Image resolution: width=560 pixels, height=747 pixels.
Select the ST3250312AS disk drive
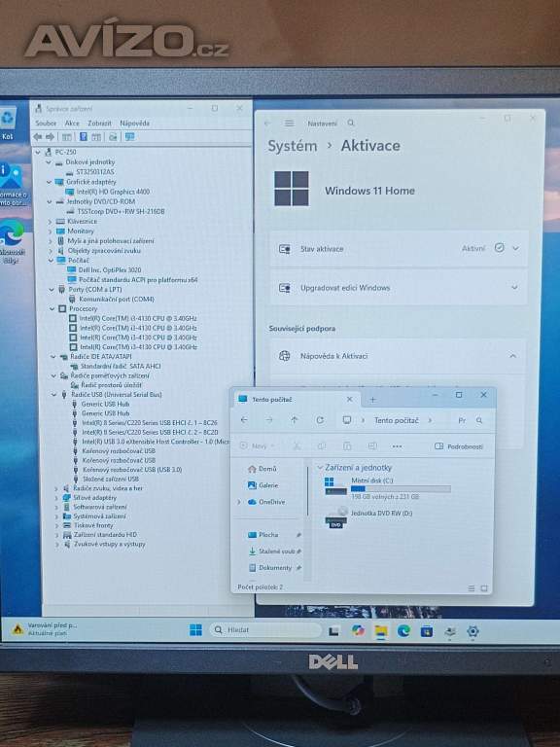tap(95, 171)
